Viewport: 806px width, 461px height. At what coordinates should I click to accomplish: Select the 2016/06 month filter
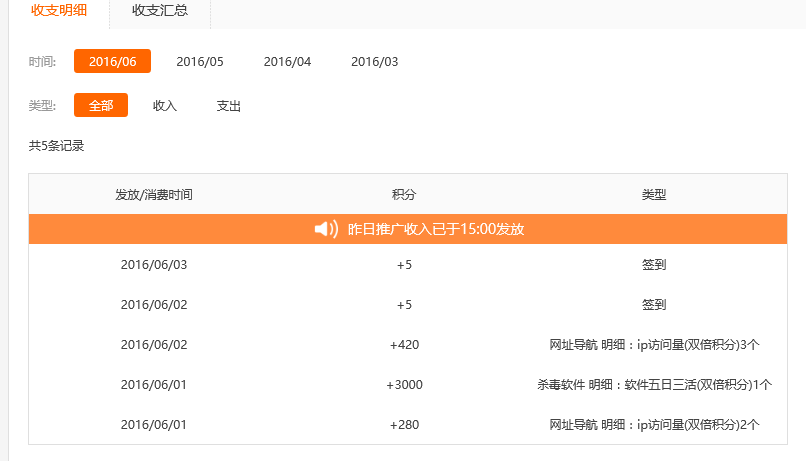(x=112, y=62)
